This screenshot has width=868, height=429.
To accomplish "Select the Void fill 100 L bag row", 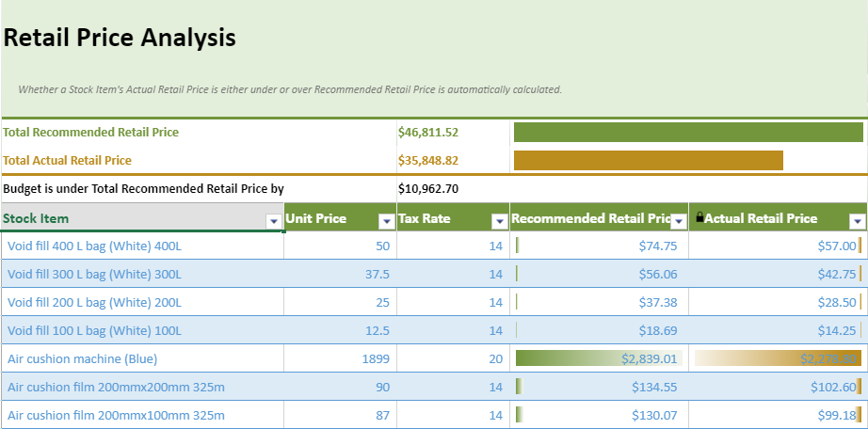I will point(94,331).
